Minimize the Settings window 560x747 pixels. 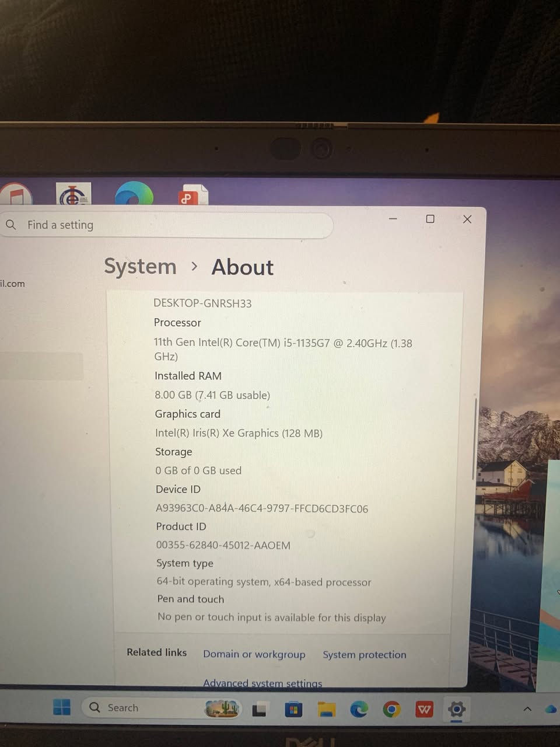point(393,219)
